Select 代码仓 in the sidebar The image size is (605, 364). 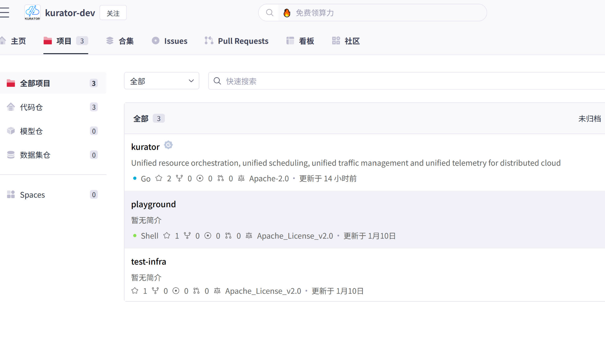pyautogui.click(x=53, y=107)
